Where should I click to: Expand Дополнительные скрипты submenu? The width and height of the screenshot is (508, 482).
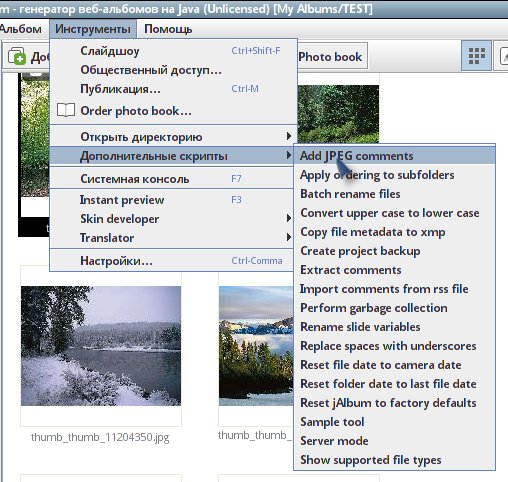[173, 156]
